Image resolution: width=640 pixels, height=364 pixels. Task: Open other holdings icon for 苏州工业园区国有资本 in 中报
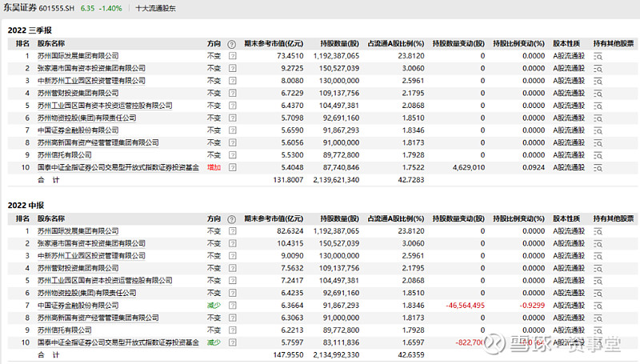(598, 281)
